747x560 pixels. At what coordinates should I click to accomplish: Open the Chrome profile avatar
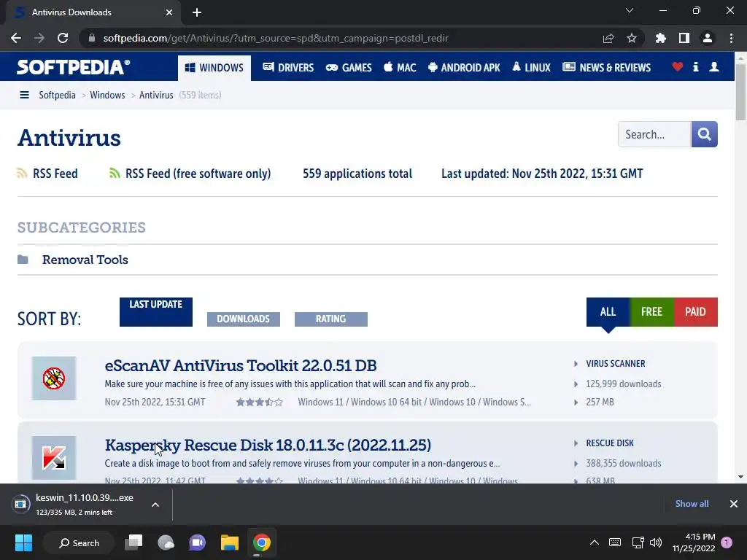pyautogui.click(x=708, y=38)
